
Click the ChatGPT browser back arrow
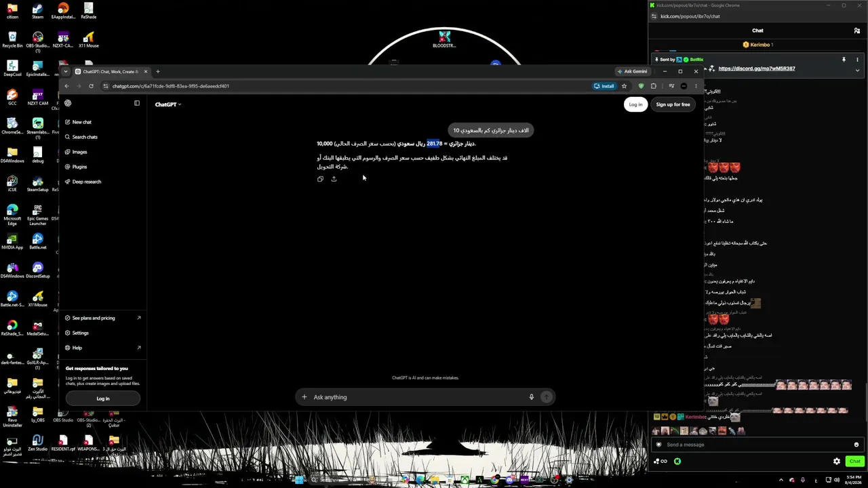pyautogui.click(x=66, y=86)
